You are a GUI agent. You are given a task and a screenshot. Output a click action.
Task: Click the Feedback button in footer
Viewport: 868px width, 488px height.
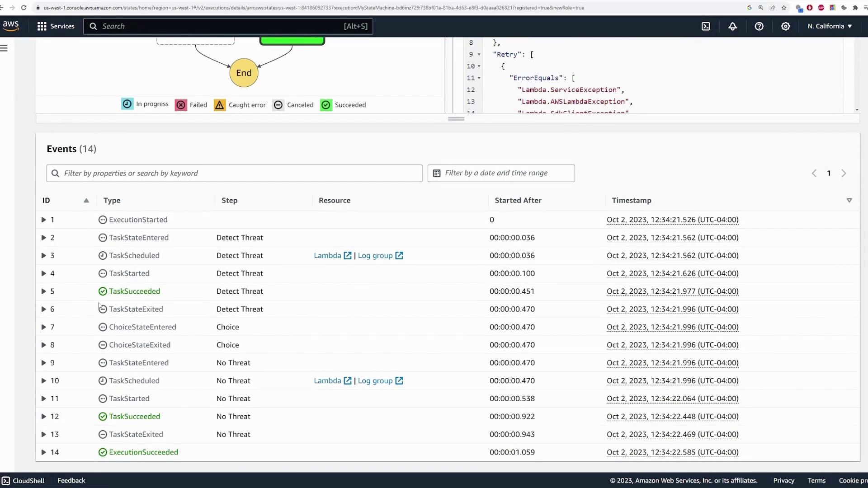pos(71,480)
